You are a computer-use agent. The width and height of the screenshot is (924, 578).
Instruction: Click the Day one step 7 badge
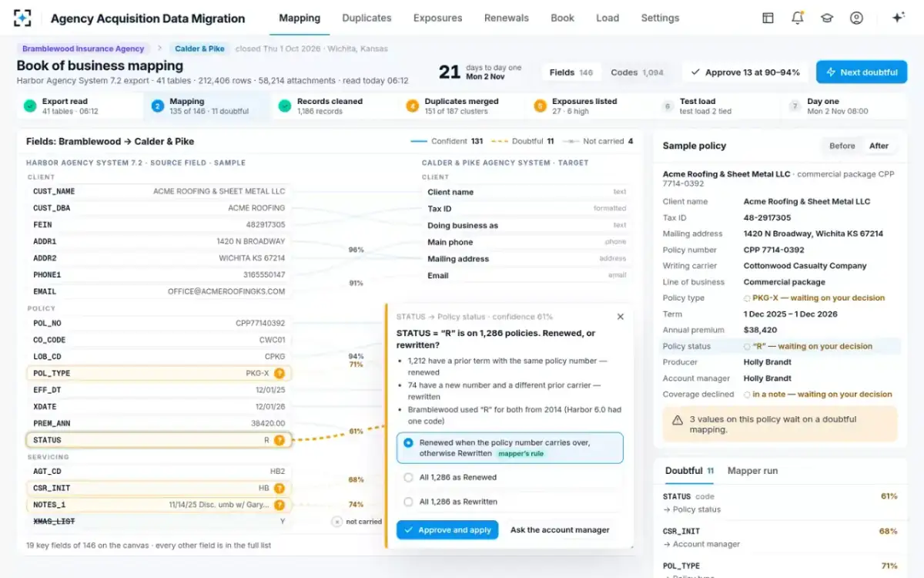click(x=795, y=106)
